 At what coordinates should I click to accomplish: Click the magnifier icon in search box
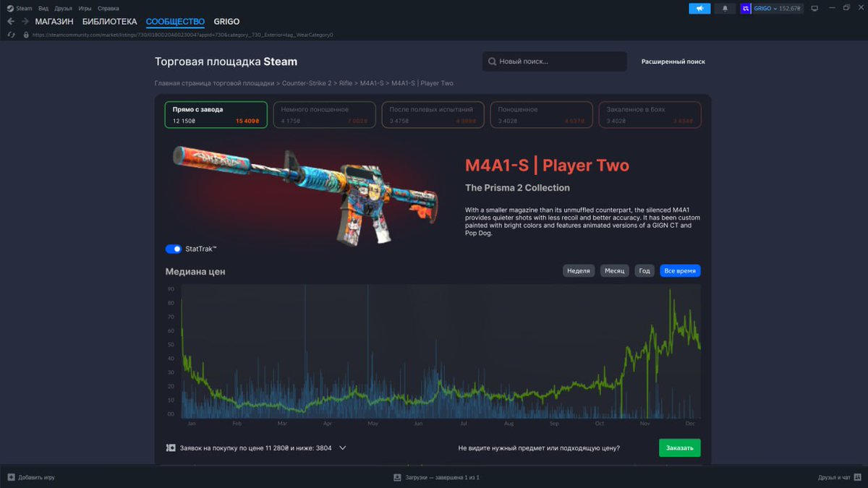493,61
